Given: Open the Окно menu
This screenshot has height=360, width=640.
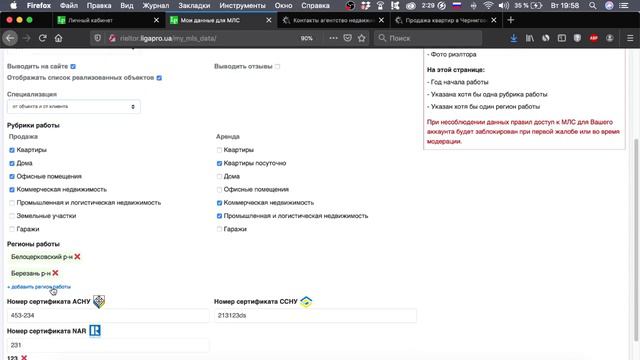Looking at the screenshot, I should click(x=283, y=6).
